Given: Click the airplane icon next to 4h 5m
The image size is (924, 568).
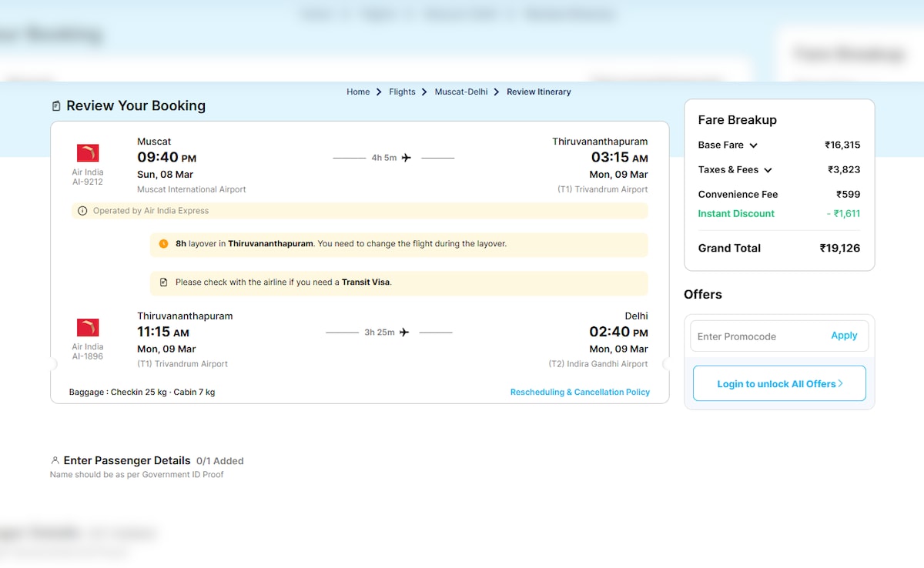Looking at the screenshot, I should 407,158.
